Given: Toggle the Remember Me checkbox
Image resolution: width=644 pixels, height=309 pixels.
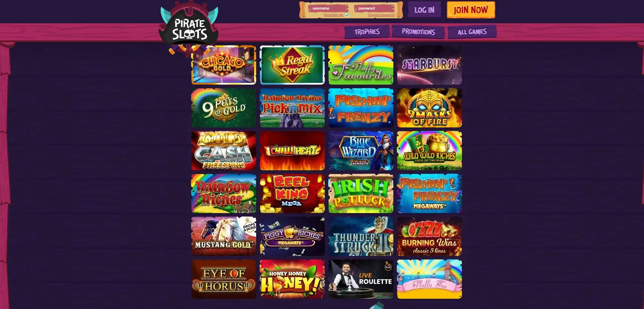Looking at the screenshot, I should 347,15.
